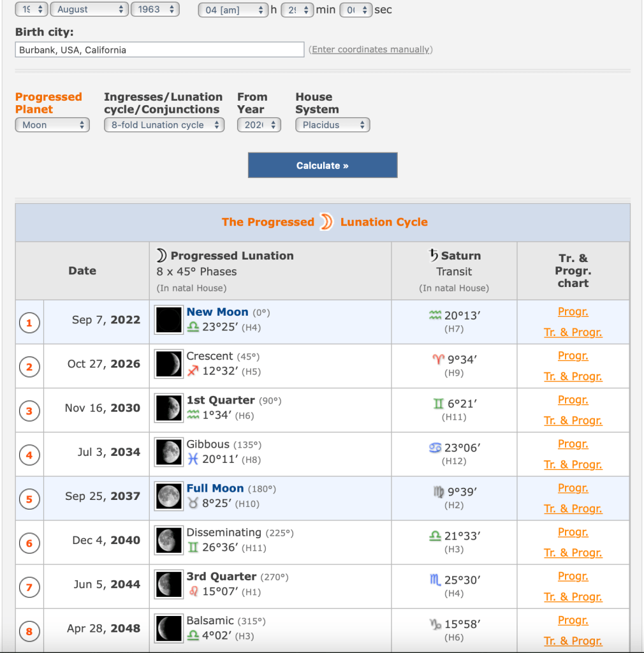Open the From Year dropdown
Screen dimensions: 644x653
coord(258,125)
